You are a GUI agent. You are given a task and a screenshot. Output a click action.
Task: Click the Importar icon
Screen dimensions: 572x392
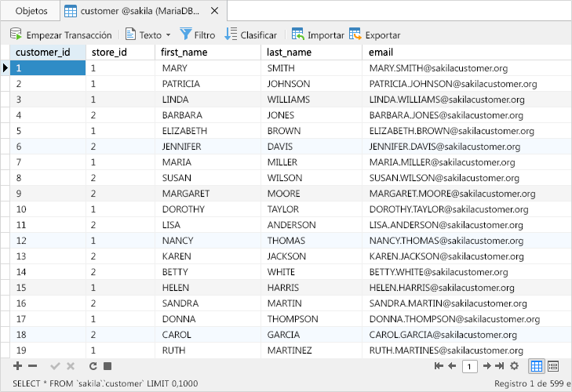coord(298,34)
